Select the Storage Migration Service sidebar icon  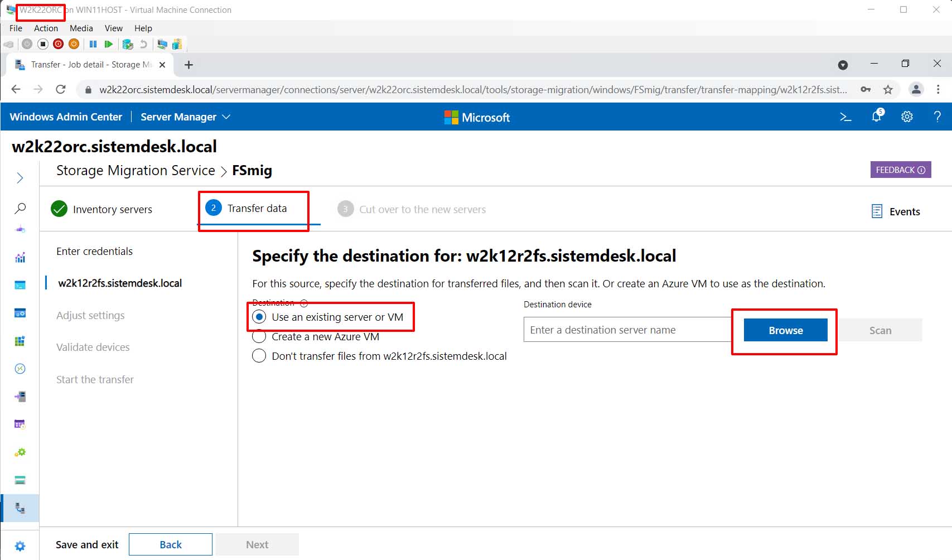20,508
